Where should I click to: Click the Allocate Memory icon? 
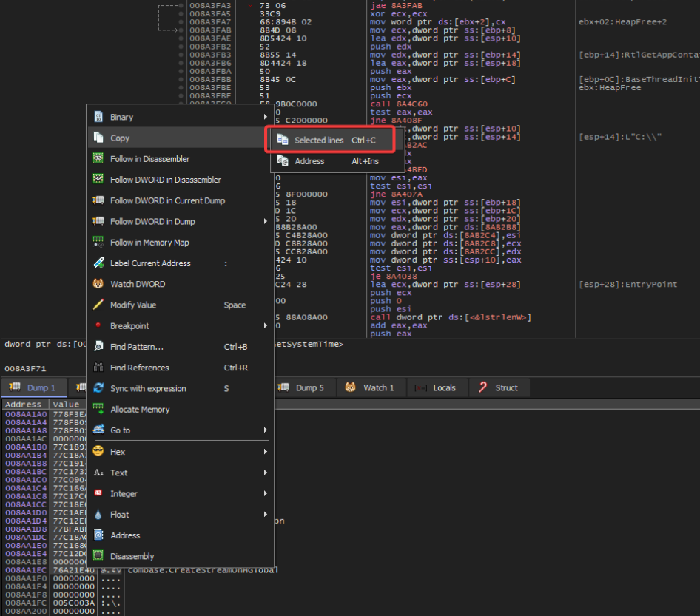tap(97, 409)
